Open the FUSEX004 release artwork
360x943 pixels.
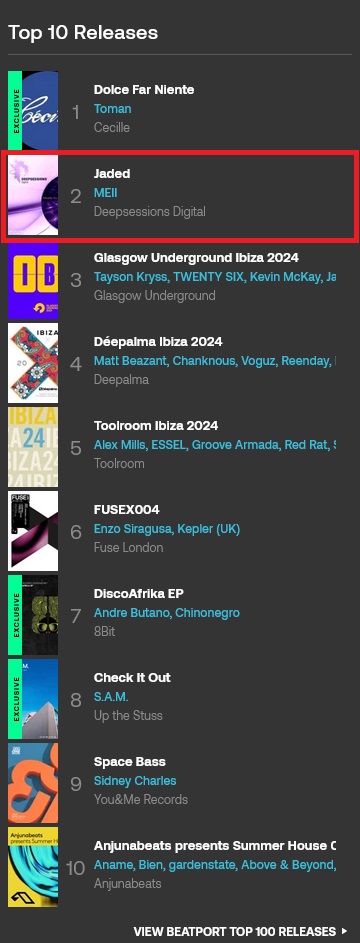pos(33,530)
